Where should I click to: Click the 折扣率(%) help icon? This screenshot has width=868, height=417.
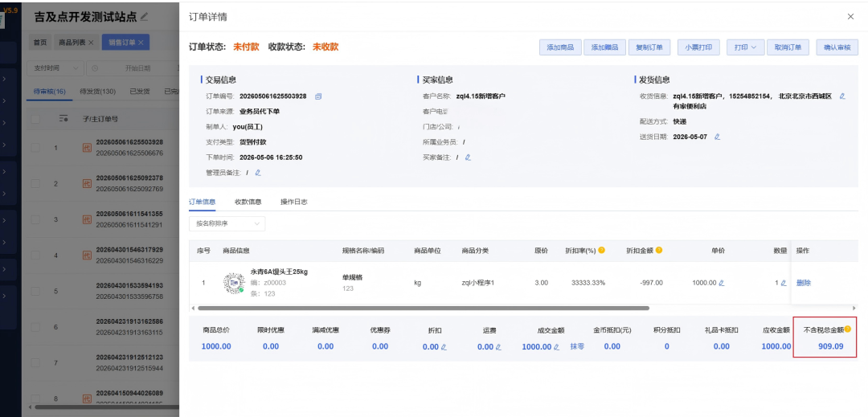[x=601, y=250]
